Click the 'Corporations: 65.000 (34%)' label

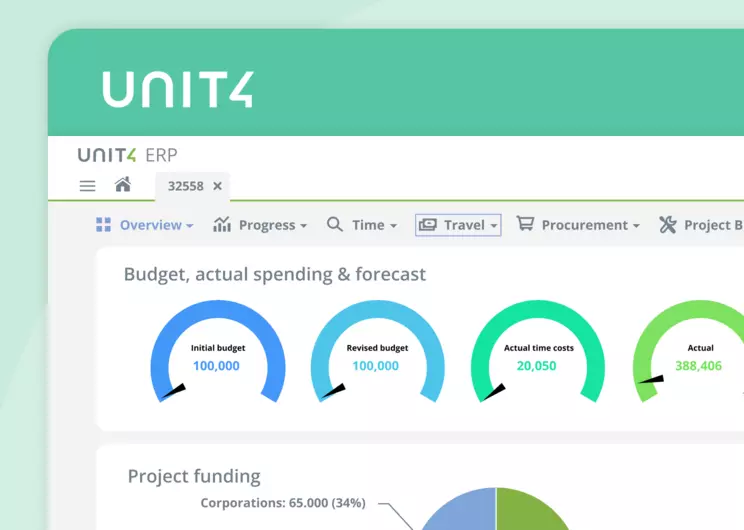pos(283,503)
